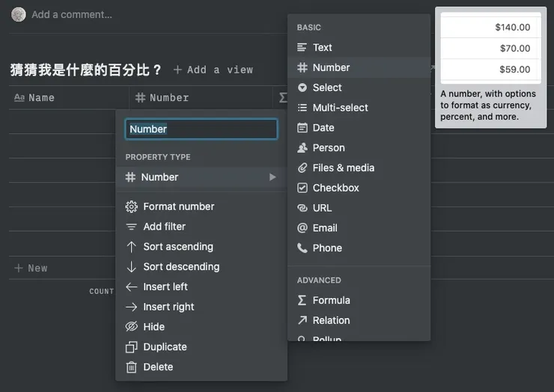This screenshot has width=554, height=392.
Task: Click the gear icon beside Format number
Action: pyautogui.click(x=132, y=206)
